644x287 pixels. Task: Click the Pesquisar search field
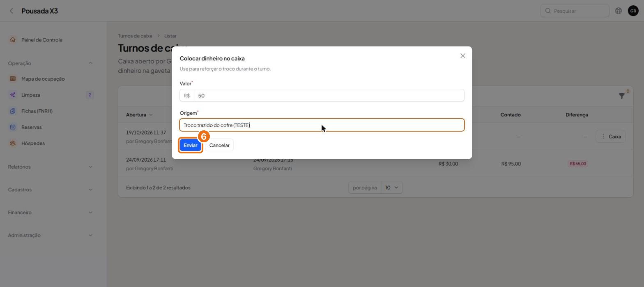tap(575, 11)
